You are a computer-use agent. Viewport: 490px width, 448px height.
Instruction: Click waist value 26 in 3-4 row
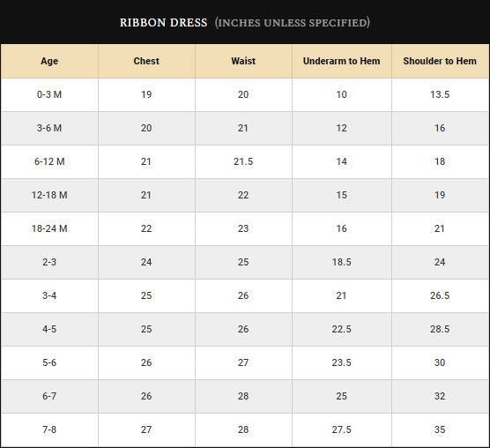pyautogui.click(x=243, y=295)
